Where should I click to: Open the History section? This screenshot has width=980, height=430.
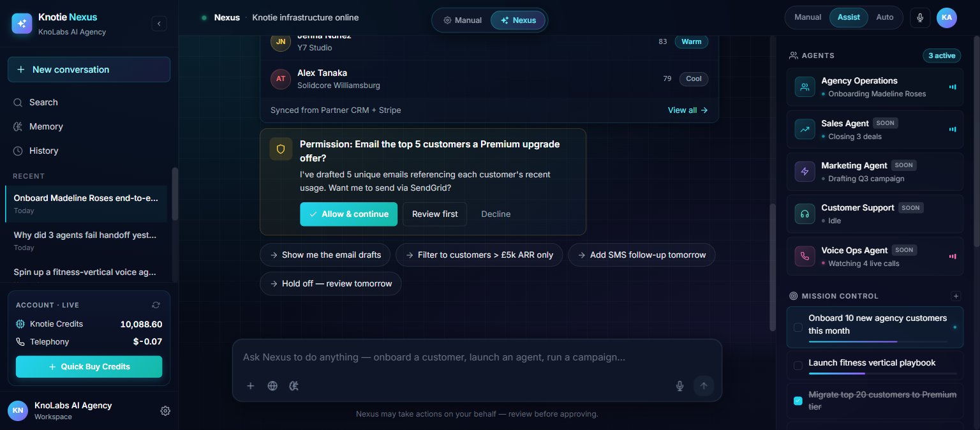pyautogui.click(x=89, y=151)
